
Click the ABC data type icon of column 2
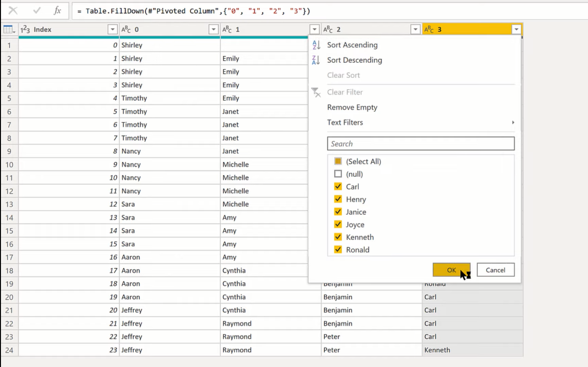(328, 30)
